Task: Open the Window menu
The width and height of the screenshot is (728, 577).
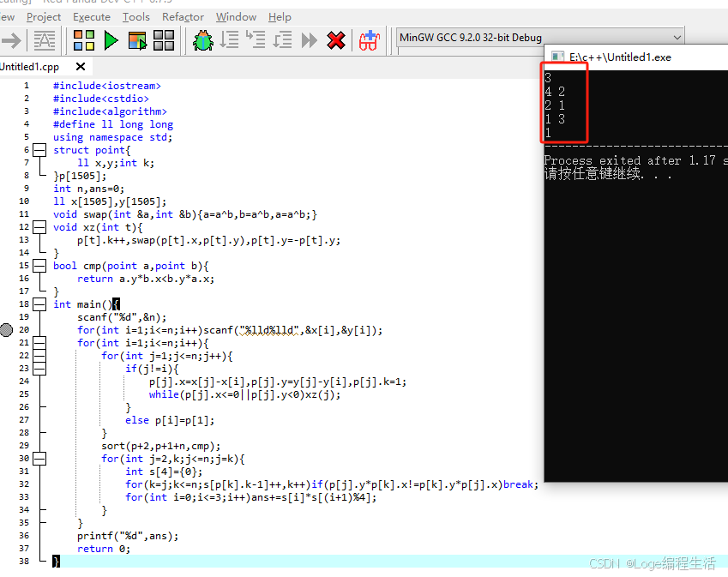Action: pyautogui.click(x=236, y=17)
